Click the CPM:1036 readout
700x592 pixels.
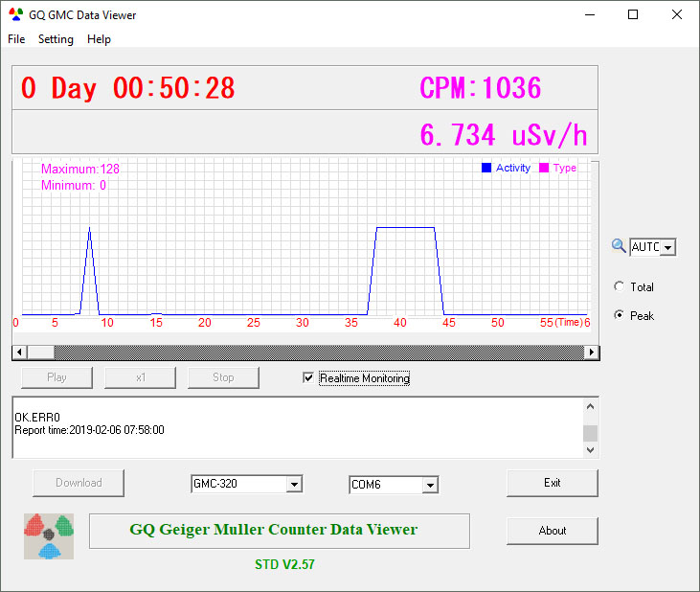tap(481, 87)
